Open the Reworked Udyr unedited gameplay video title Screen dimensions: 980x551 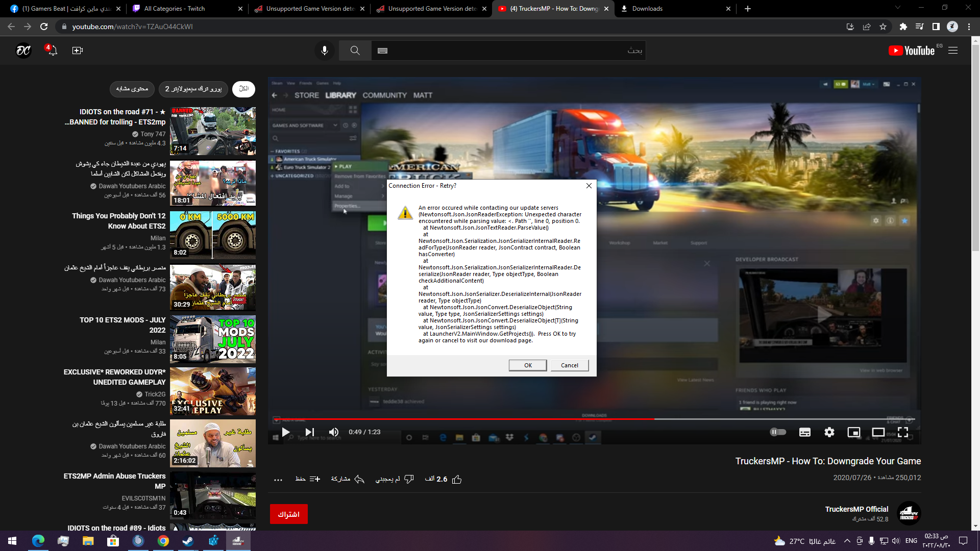click(115, 377)
